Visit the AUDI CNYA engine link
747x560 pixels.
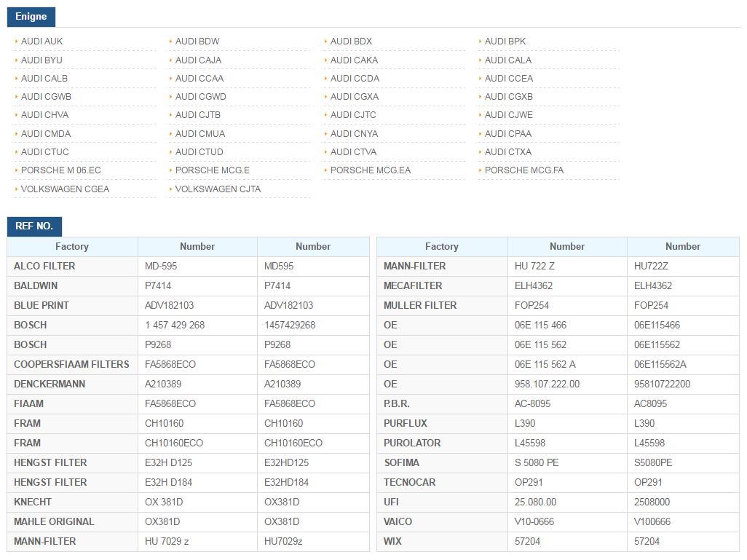[354, 134]
